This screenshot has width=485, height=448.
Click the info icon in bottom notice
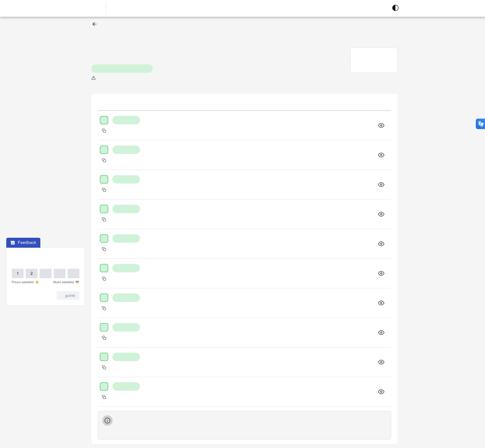pos(107,420)
